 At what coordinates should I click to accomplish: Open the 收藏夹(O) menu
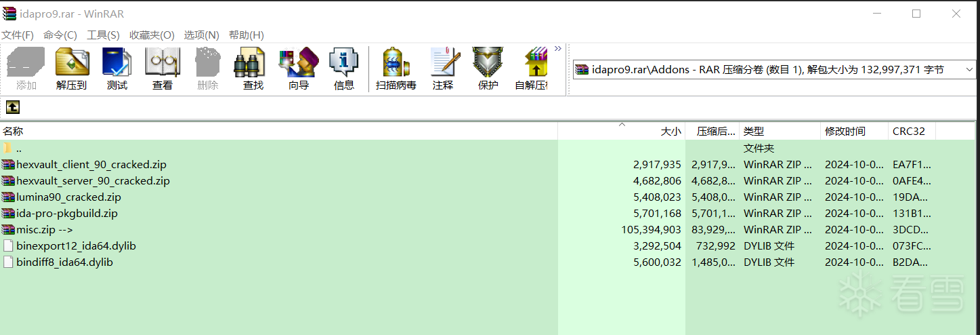(152, 35)
